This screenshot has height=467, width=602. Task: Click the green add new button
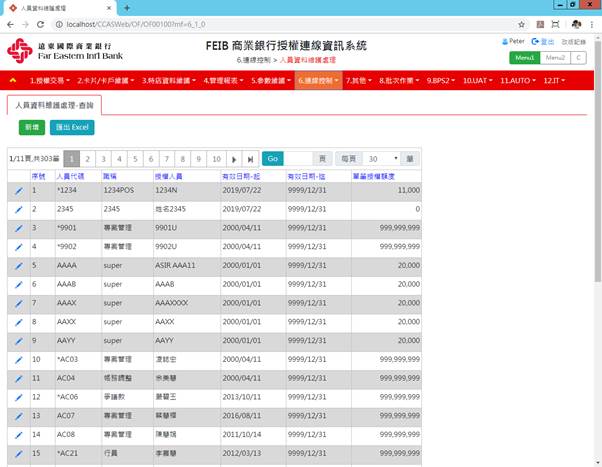(32, 128)
